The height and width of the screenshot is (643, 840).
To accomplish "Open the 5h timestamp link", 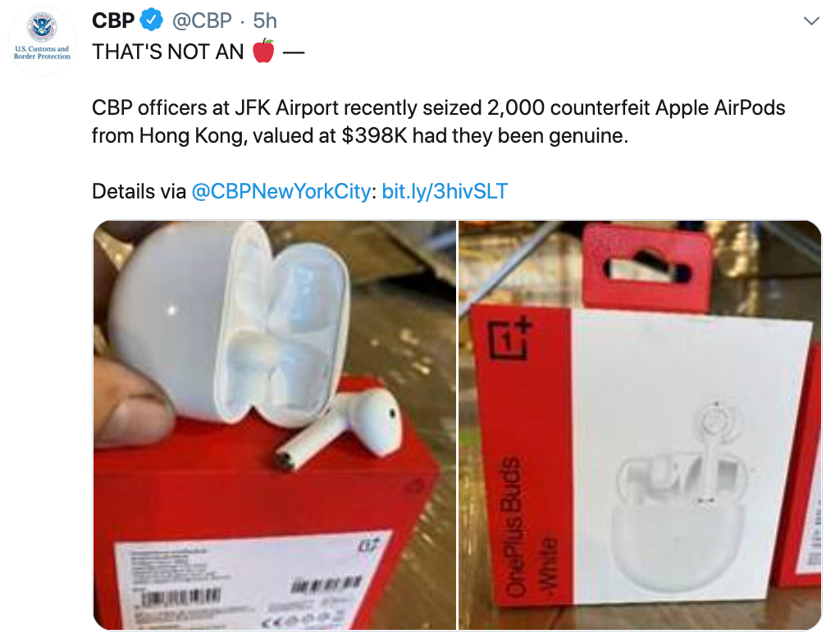I will click(265, 21).
